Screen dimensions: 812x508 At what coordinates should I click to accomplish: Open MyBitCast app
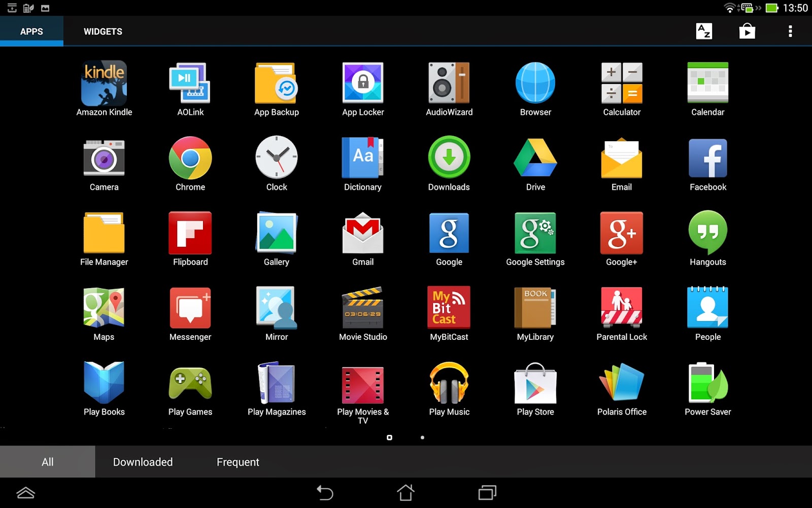[x=449, y=313]
